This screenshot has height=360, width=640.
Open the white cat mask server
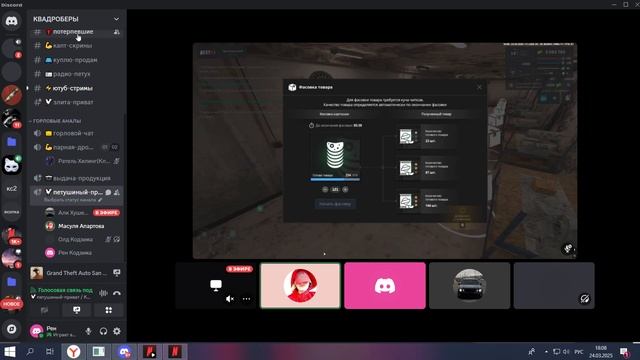click(11, 165)
